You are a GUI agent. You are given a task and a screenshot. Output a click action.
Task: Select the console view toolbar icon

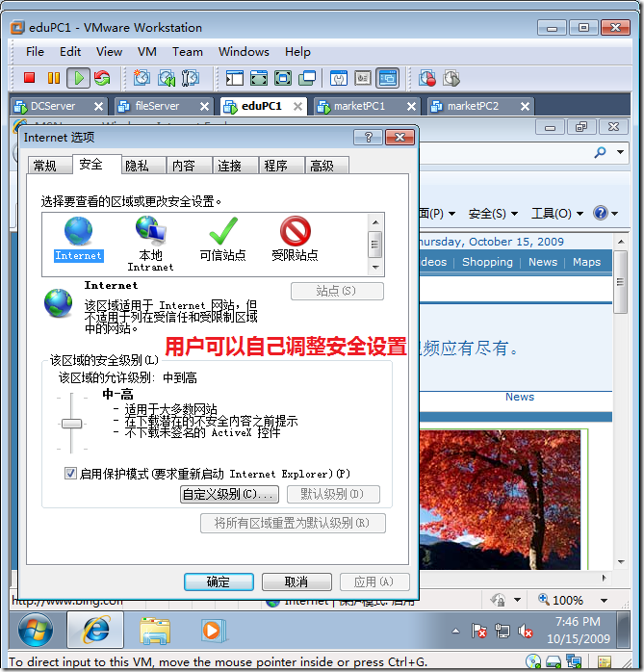(387, 78)
